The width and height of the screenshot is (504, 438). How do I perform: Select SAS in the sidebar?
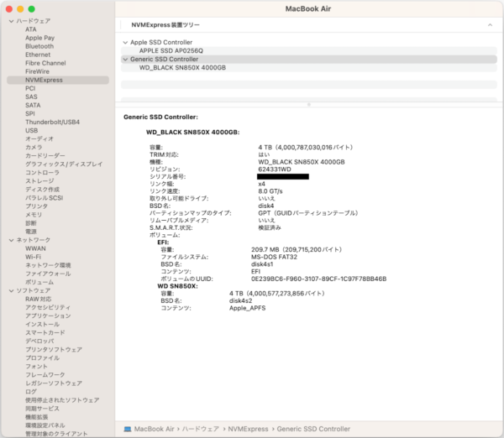tap(31, 97)
